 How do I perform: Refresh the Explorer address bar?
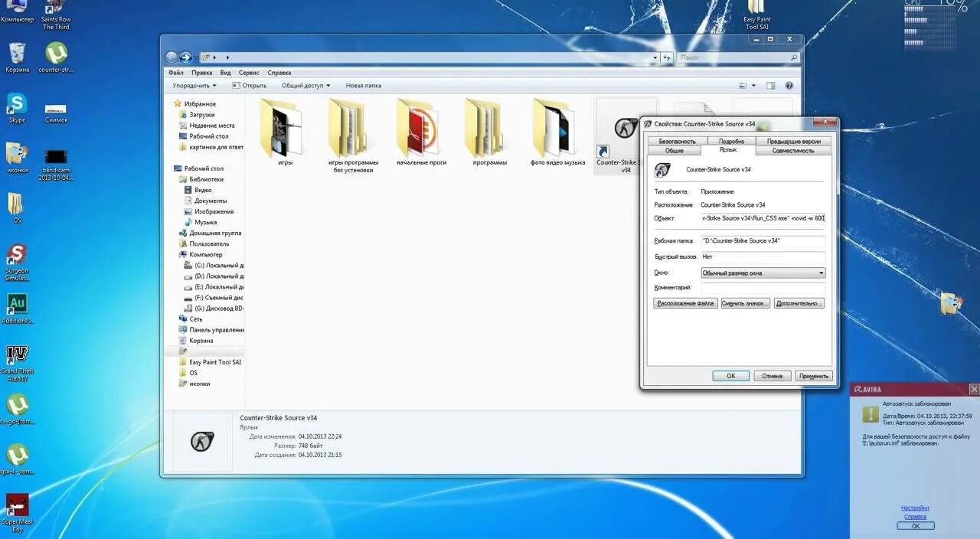tap(667, 57)
